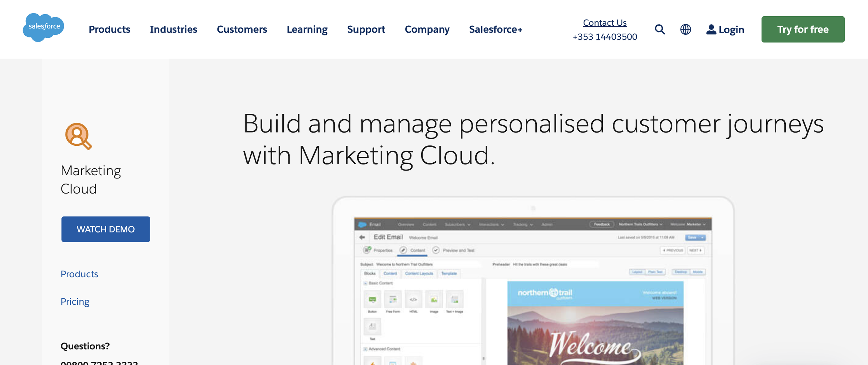This screenshot has height=365, width=868.
Task: Open the Industries menu
Action: (x=174, y=29)
